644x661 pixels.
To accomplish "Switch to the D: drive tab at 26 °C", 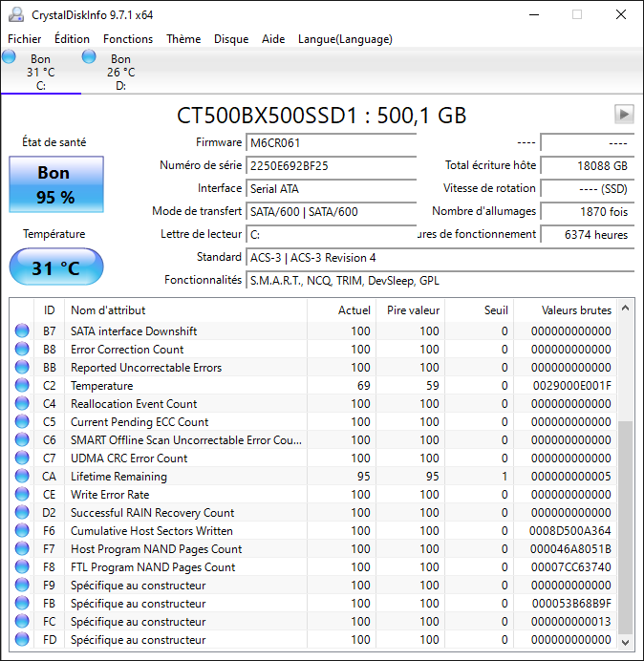I will point(121,72).
